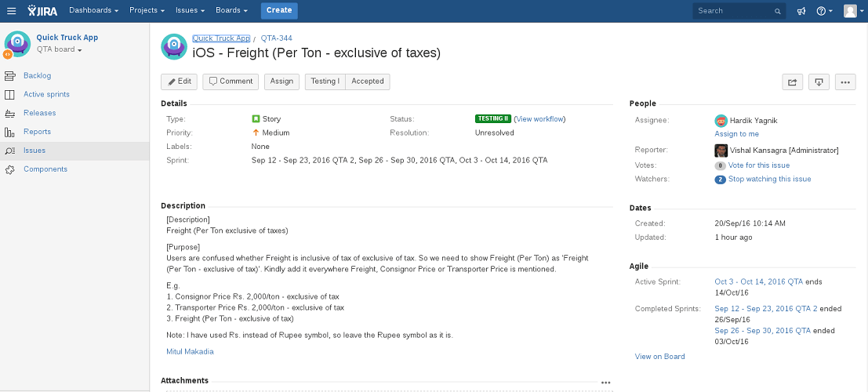The image size is (868, 392).
Task: Click Stop watching this issue
Action: pyautogui.click(x=769, y=180)
